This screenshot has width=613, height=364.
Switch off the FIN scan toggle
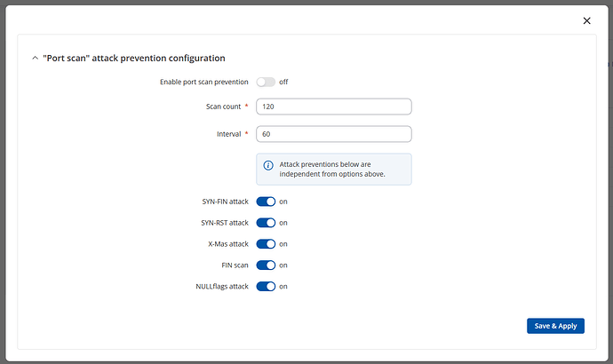tap(266, 265)
